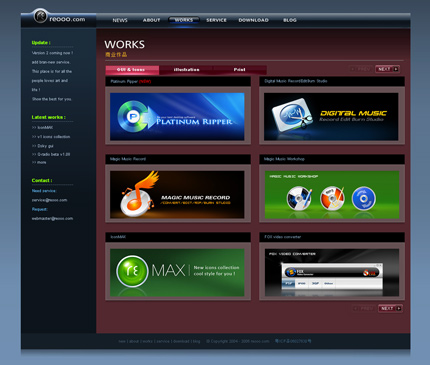Open the FOX video converter thumbnail
The image size is (430, 365).
[332, 273]
